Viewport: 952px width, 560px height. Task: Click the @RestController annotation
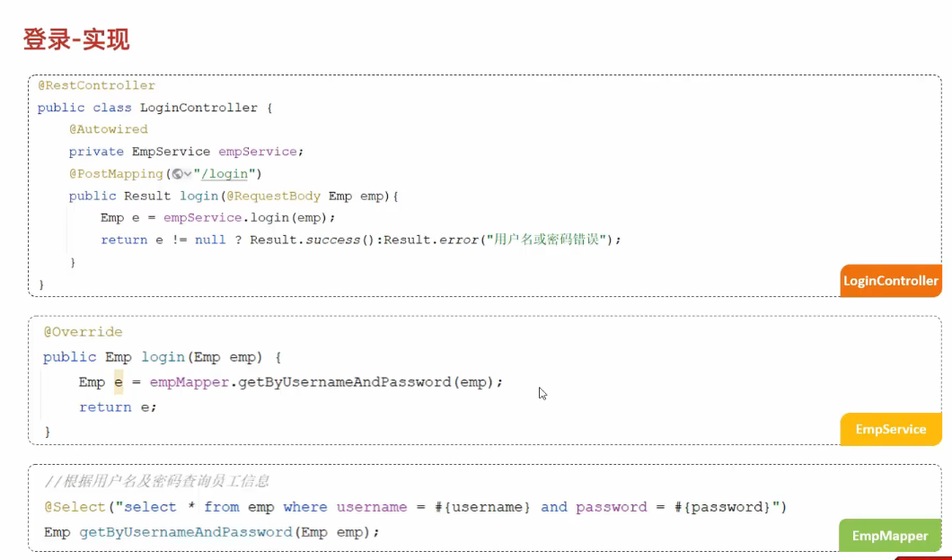(x=96, y=85)
